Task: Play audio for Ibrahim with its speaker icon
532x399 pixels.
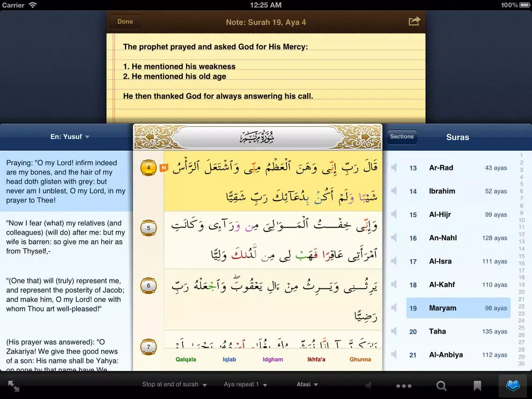Action: (x=393, y=191)
